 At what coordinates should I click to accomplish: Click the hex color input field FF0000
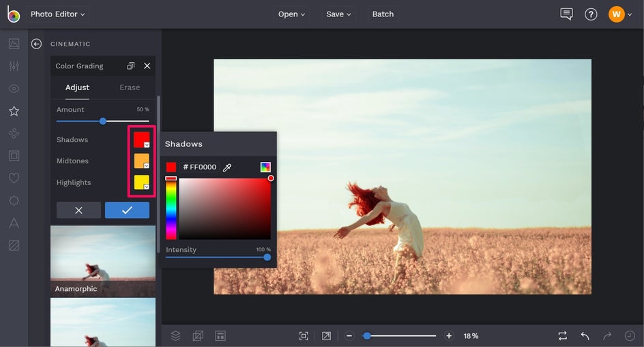click(200, 167)
